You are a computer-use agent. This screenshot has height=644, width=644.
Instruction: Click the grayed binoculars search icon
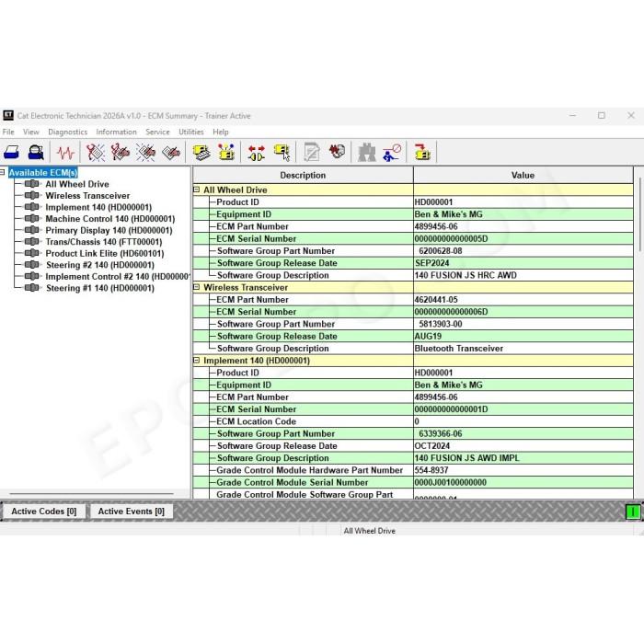coord(367,153)
